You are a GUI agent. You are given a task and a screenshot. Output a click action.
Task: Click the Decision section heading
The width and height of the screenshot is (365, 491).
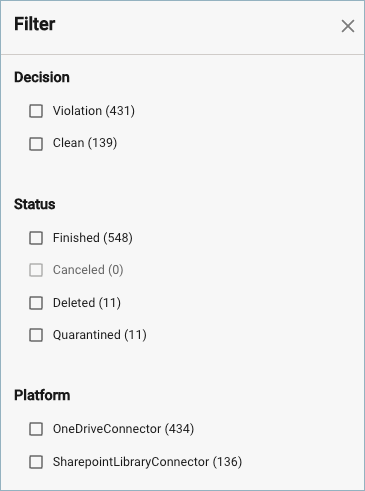(x=42, y=77)
